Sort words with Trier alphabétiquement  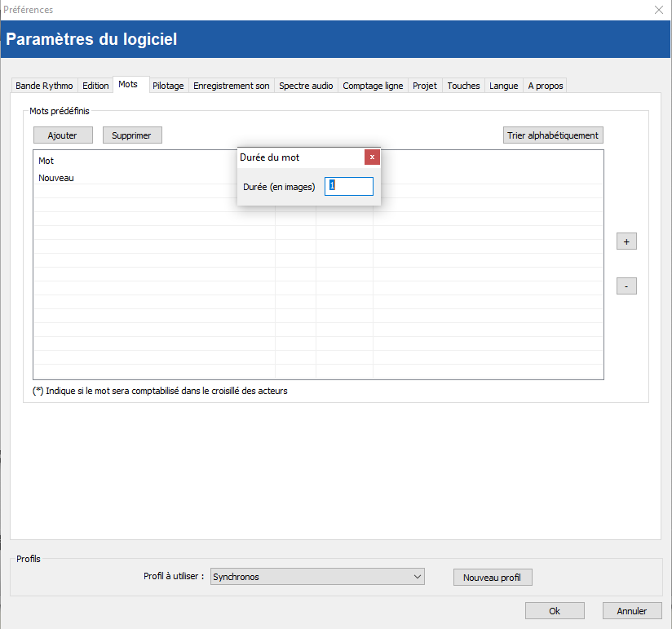pyautogui.click(x=553, y=135)
